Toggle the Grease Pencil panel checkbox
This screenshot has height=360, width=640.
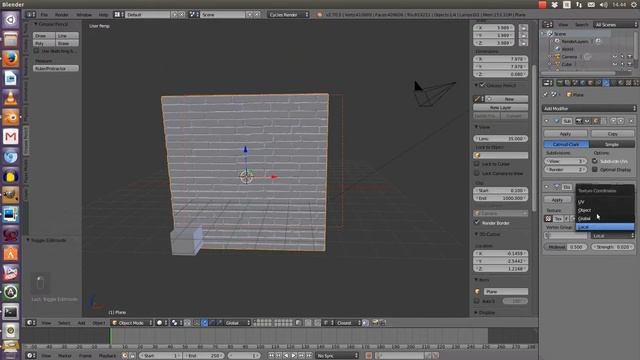click(482, 85)
